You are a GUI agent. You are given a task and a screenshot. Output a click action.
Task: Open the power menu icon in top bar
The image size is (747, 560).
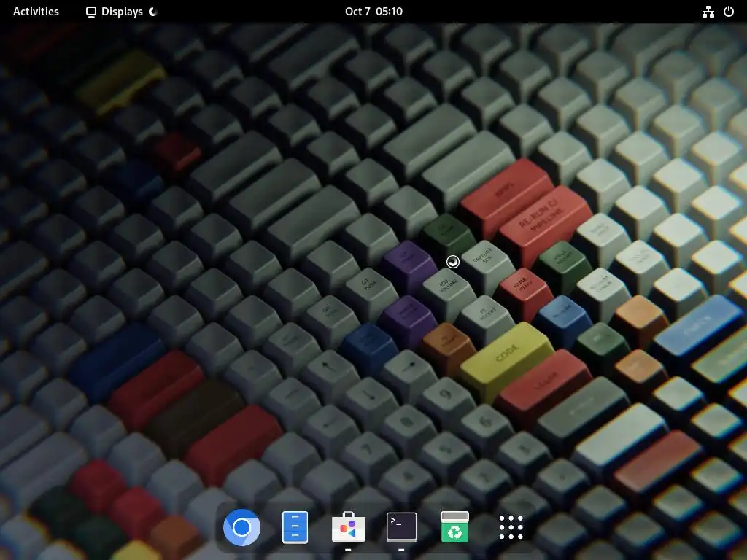click(729, 12)
